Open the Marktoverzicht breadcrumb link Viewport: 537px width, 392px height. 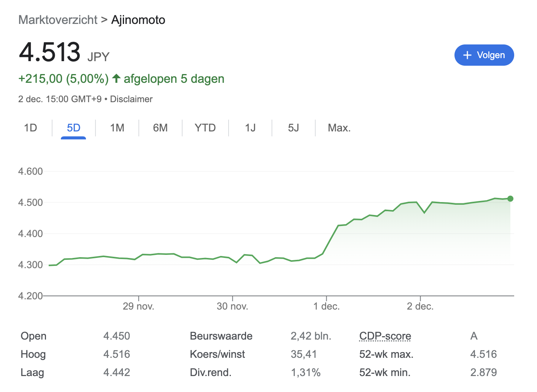[58, 20]
